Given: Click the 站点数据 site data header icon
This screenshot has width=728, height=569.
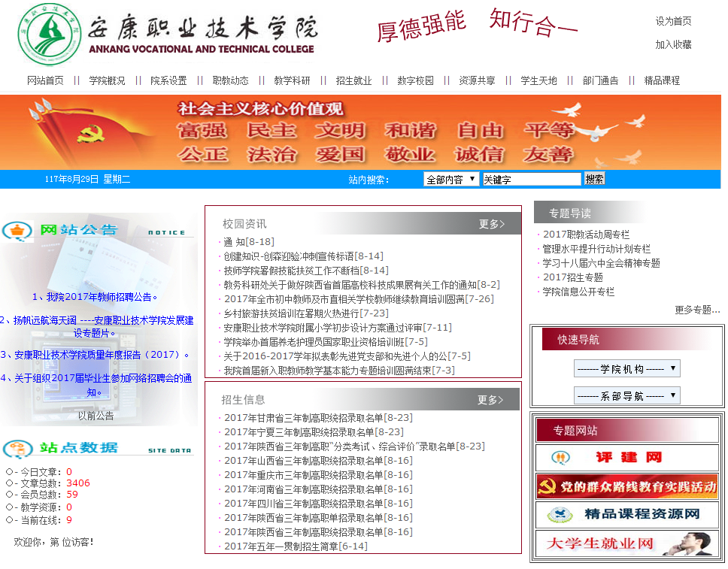Looking at the screenshot, I should (x=18, y=448).
